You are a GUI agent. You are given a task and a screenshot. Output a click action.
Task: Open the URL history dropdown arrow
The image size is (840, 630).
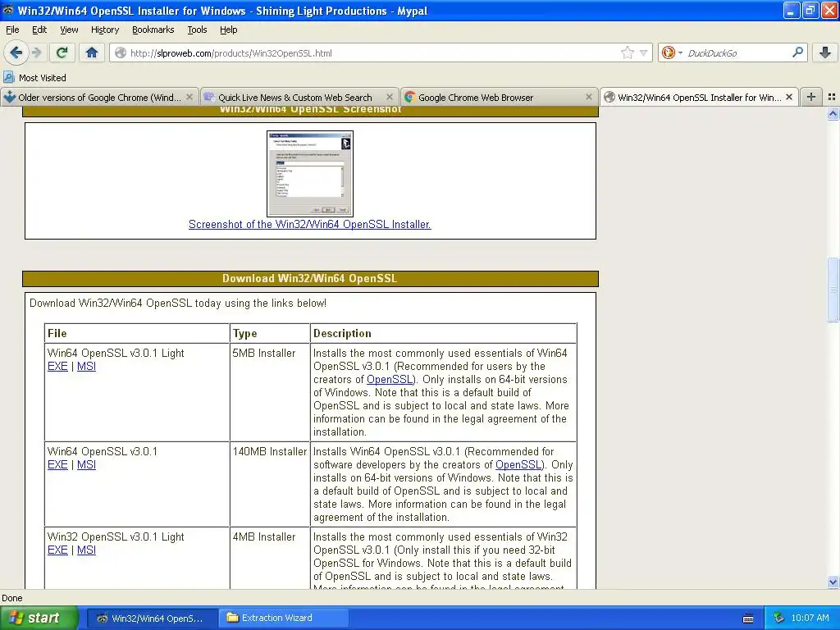click(x=643, y=53)
